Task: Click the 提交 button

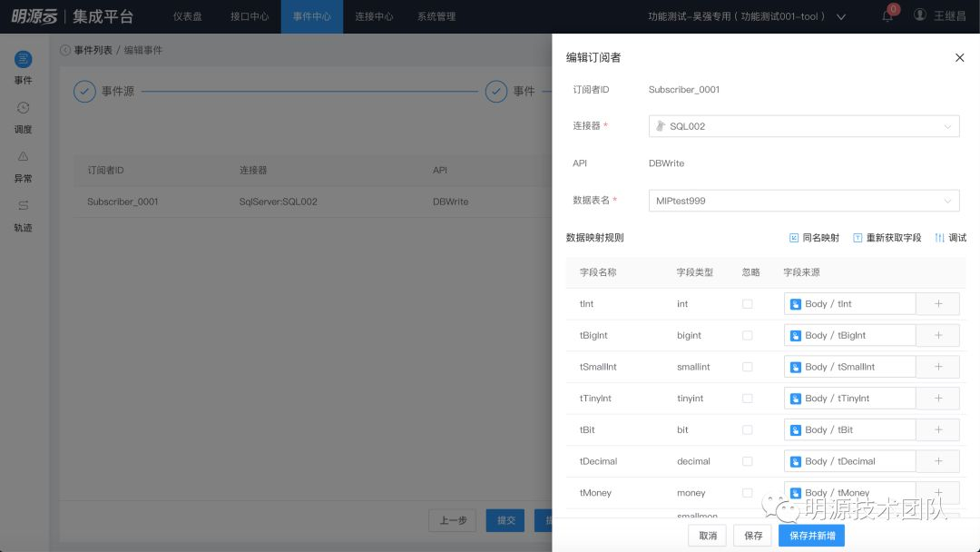Action: coord(505,520)
